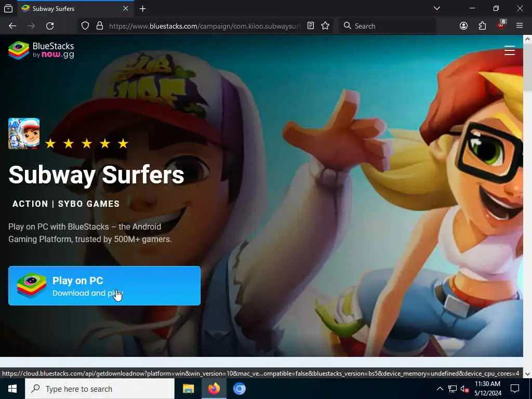
Task: Bookmark this page with the star
Action: (x=325, y=26)
